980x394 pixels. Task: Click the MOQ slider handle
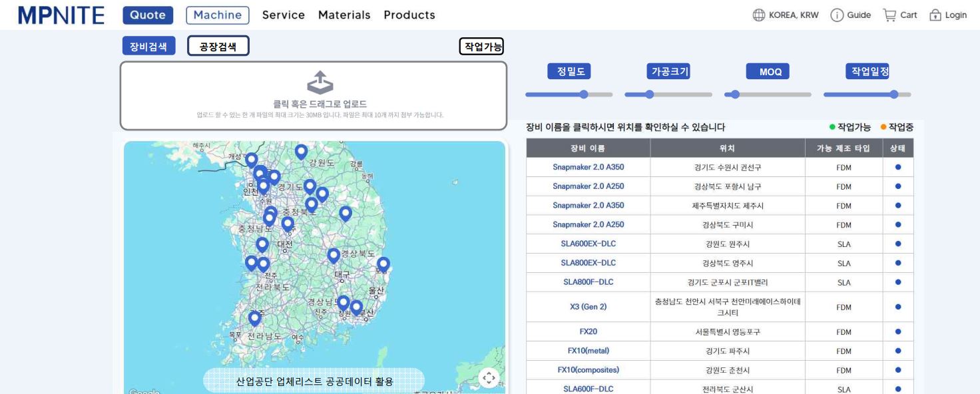[736, 95]
